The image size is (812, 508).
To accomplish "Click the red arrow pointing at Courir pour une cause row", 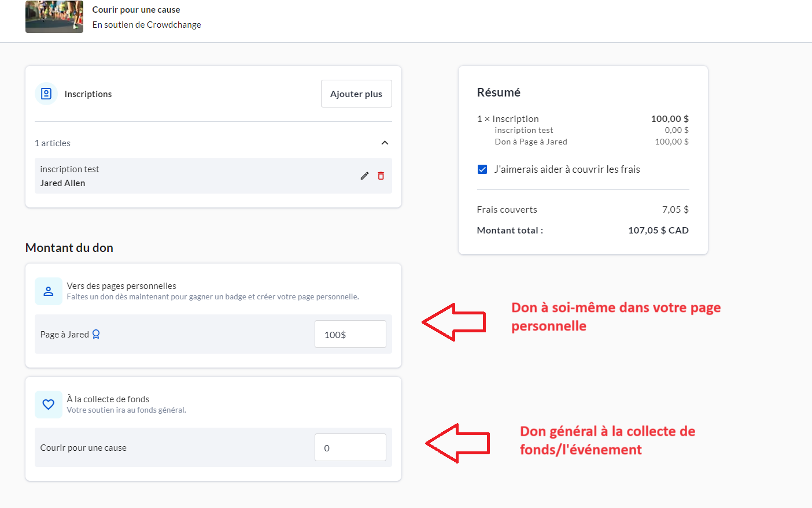I will pos(457,443).
